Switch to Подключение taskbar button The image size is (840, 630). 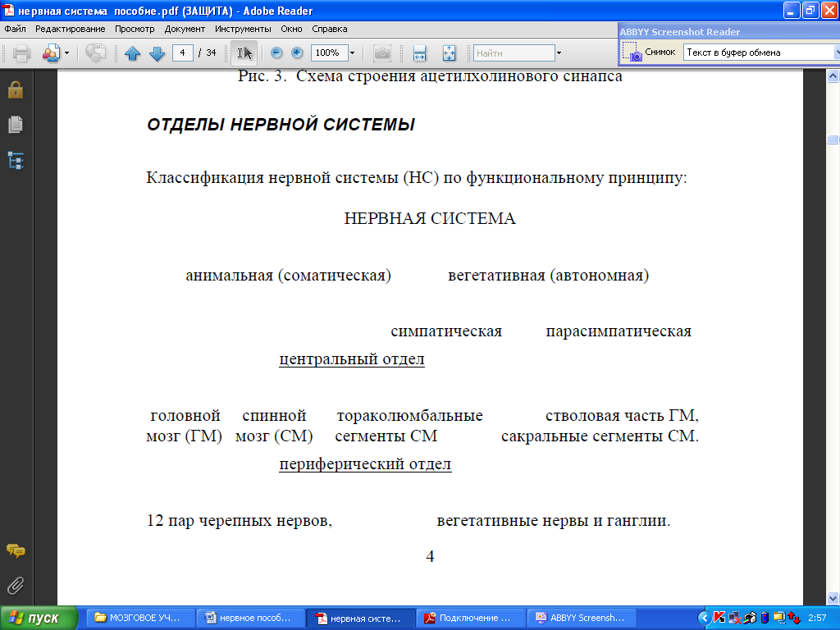click(470, 618)
